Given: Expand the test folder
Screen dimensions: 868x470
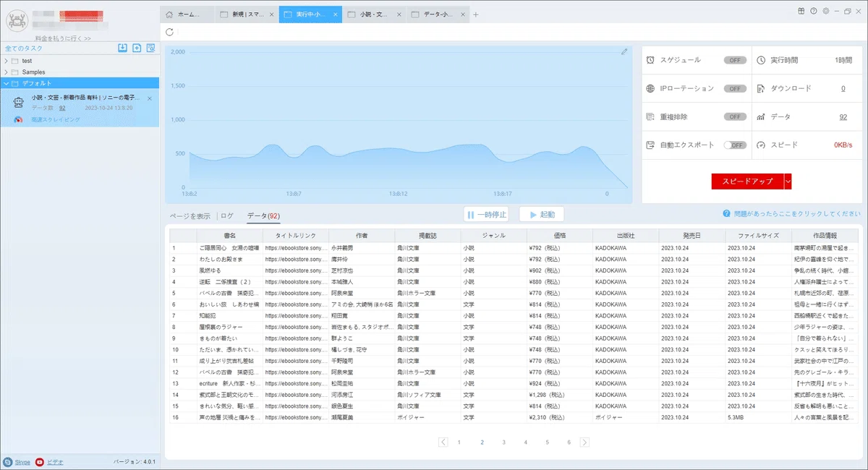Looking at the screenshot, I should click(x=6, y=61).
